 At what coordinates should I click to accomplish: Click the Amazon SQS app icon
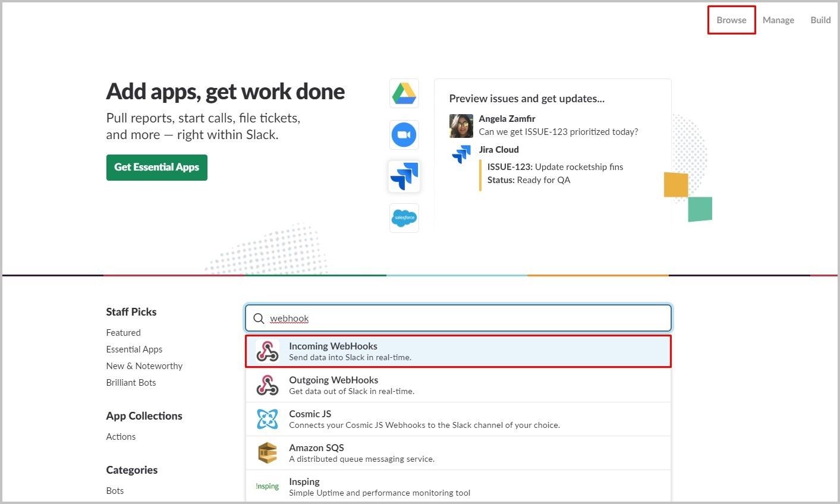268,453
